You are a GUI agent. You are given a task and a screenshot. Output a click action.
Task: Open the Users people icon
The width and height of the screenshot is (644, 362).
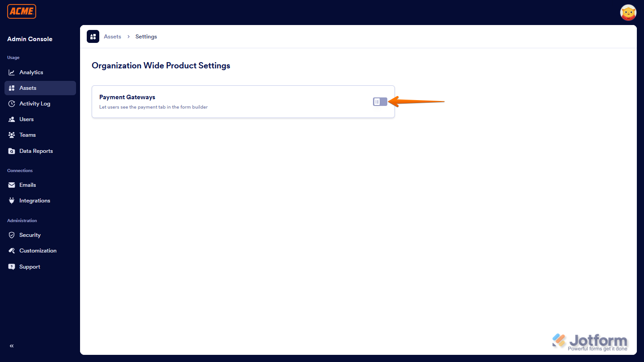coord(11,119)
